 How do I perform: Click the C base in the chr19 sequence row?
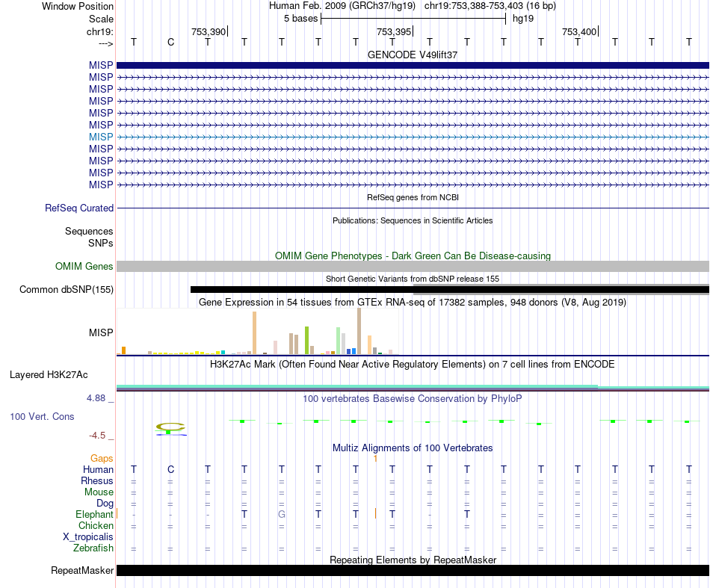coord(170,42)
